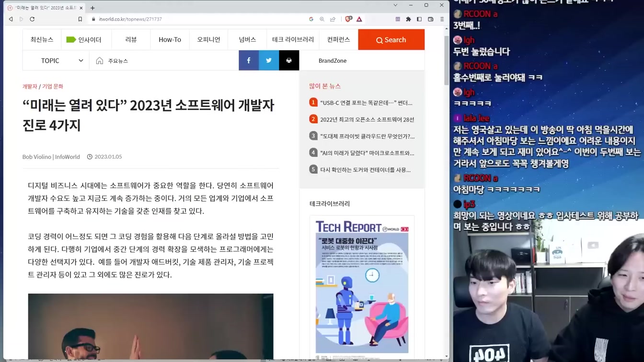The height and width of the screenshot is (362, 644).
Task: Open a new tab with plus button
Action: click(x=92, y=8)
